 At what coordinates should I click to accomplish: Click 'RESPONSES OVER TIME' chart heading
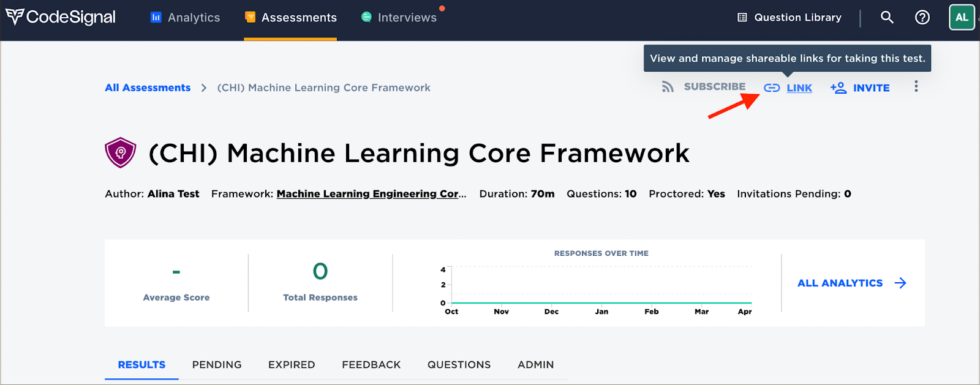point(601,253)
